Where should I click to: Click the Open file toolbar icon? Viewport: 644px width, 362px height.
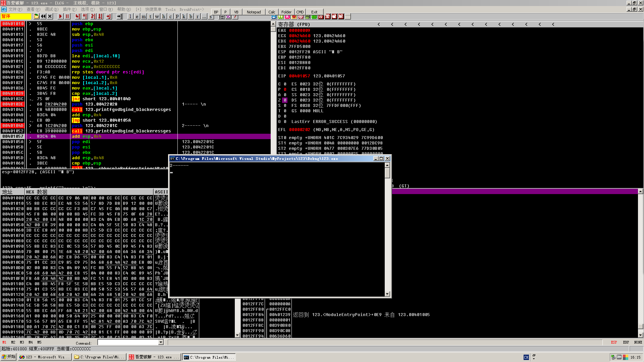[36, 16]
